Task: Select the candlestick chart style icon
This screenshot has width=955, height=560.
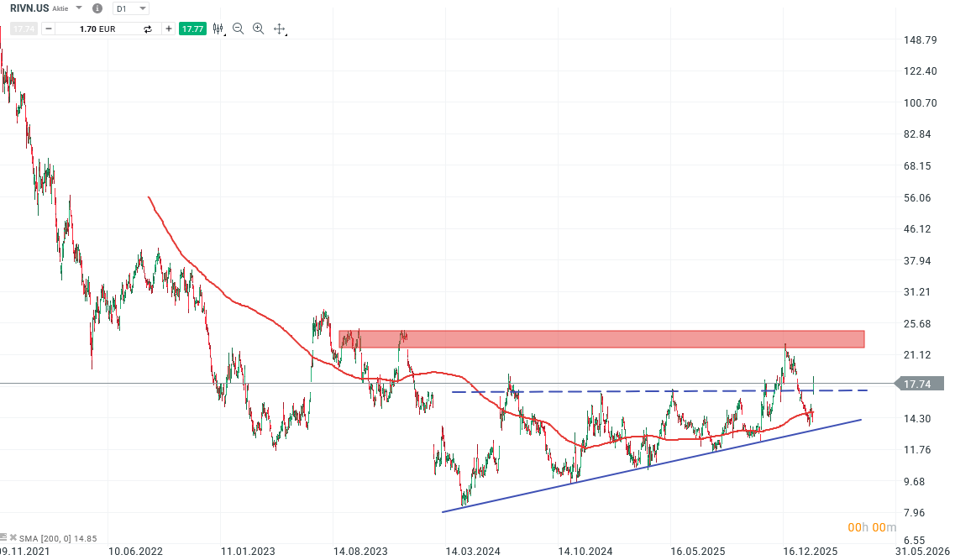Action: pyautogui.click(x=217, y=28)
